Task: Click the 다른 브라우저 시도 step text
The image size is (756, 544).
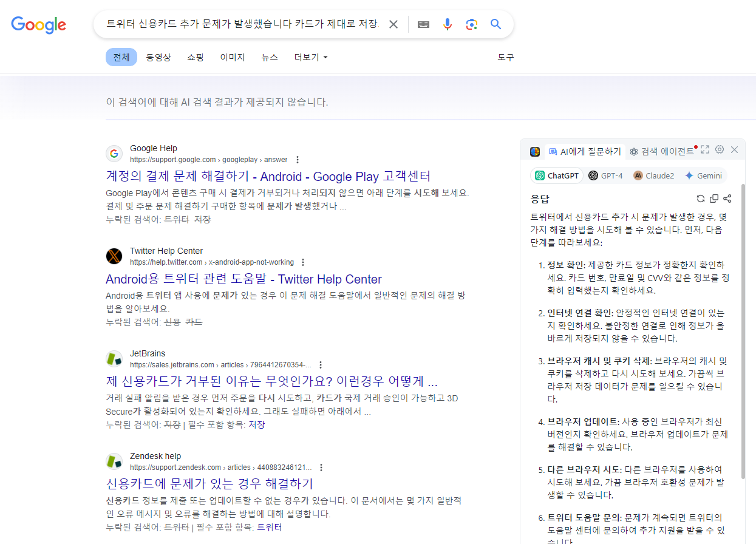Action: 635,482
